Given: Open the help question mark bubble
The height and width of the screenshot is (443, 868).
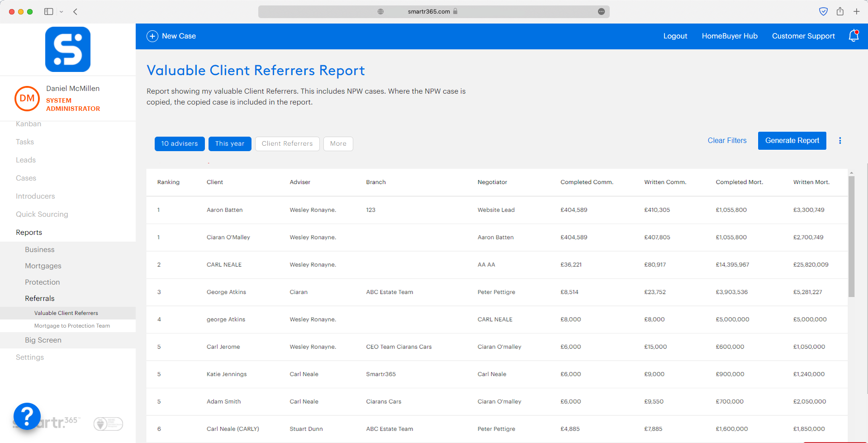Looking at the screenshot, I should tap(27, 416).
